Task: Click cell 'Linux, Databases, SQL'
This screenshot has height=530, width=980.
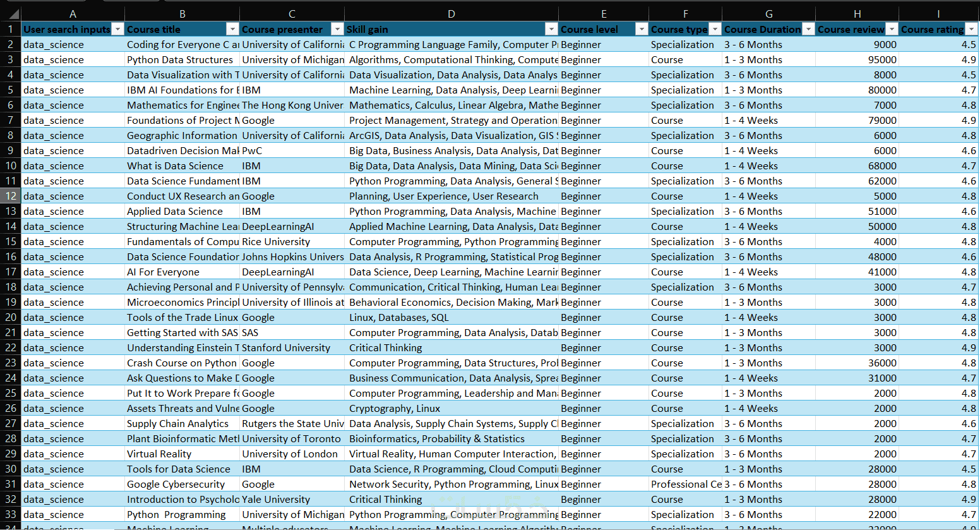Action: click(x=451, y=317)
